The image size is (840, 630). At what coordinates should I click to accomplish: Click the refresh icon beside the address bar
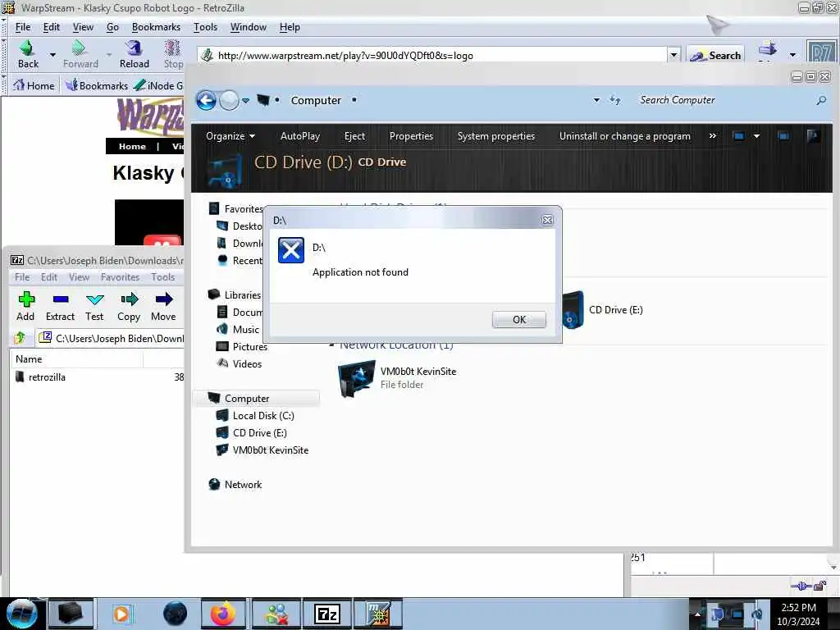[x=615, y=100]
